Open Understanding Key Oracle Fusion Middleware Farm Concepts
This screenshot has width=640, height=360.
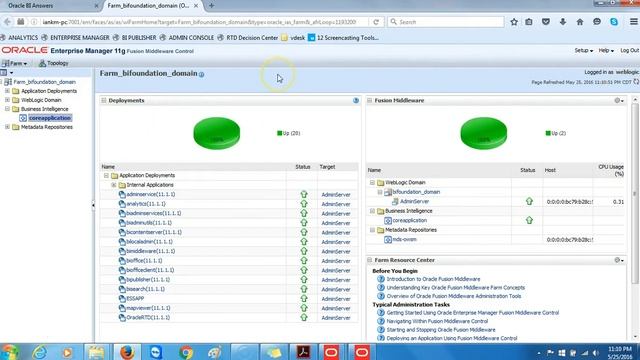(x=456, y=288)
